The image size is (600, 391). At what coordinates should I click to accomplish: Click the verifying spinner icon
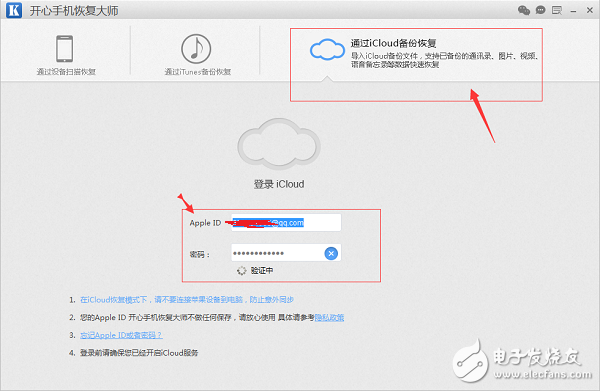(241, 270)
